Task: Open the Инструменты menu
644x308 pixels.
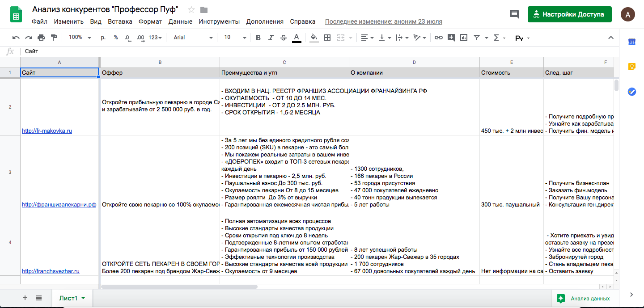Action: tap(219, 21)
